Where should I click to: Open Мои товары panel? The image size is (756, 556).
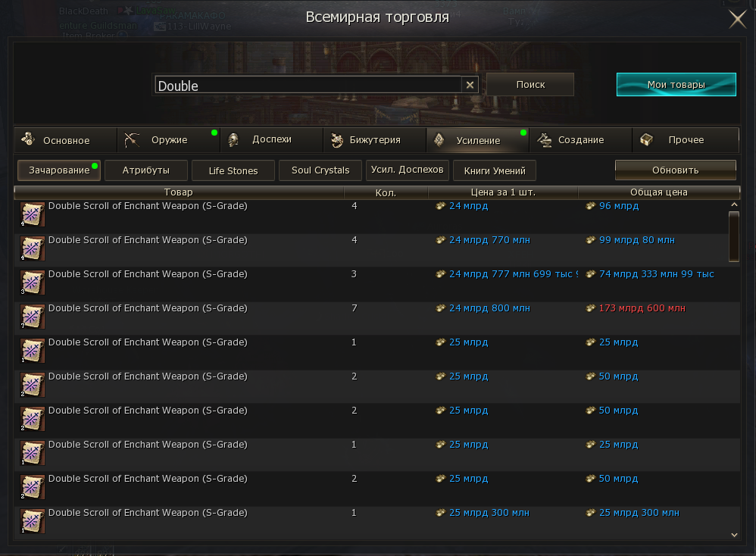click(x=676, y=85)
